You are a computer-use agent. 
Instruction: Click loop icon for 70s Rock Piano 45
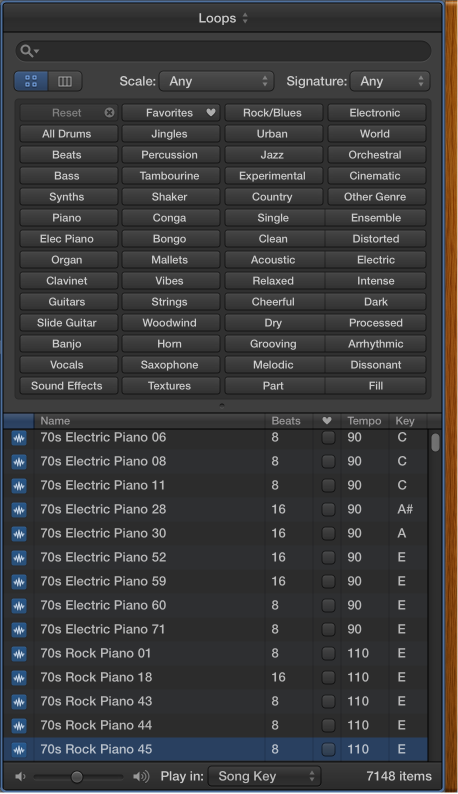coord(19,749)
